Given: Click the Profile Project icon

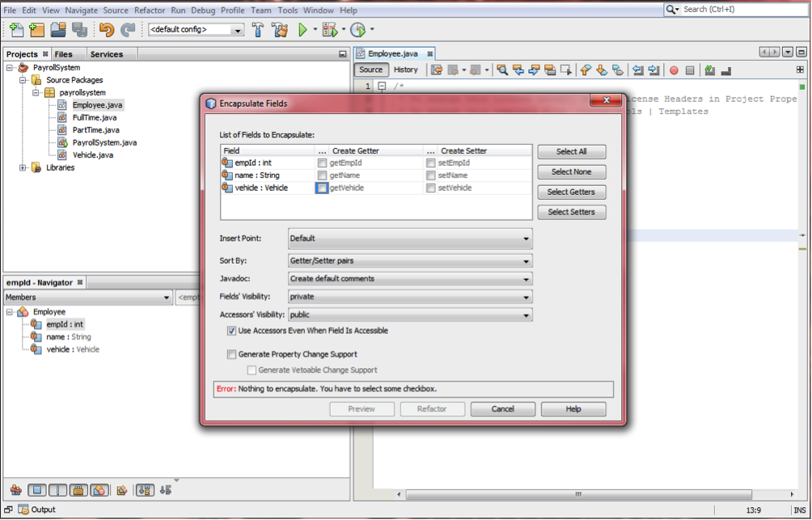Looking at the screenshot, I should [357, 30].
